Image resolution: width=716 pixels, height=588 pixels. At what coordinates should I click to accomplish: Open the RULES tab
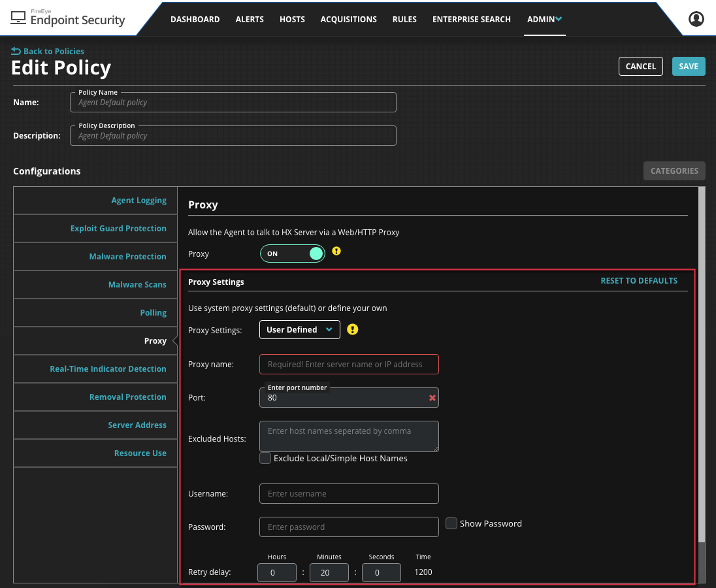click(x=404, y=19)
